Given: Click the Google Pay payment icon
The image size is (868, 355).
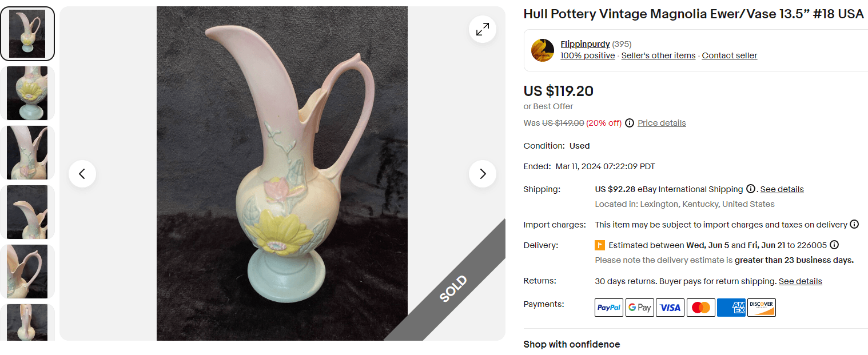Looking at the screenshot, I should pyautogui.click(x=639, y=308).
